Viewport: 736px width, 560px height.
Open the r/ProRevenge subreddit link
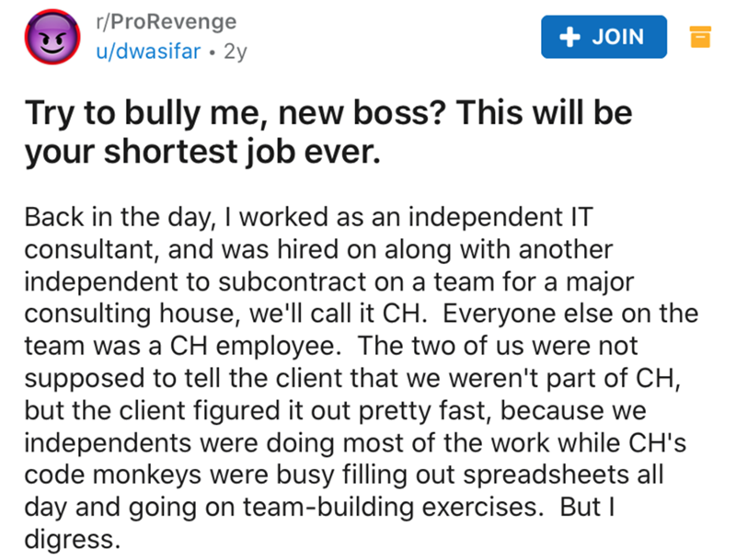(166, 20)
